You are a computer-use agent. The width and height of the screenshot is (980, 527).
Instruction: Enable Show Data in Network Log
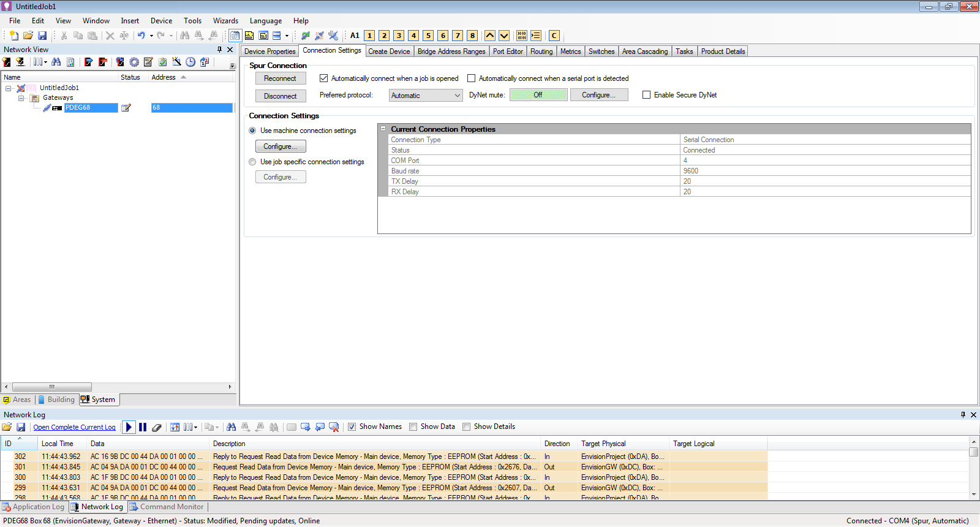413,427
